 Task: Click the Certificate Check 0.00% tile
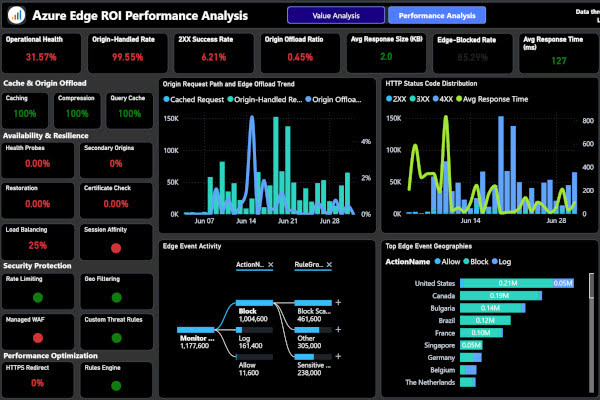tap(116, 200)
